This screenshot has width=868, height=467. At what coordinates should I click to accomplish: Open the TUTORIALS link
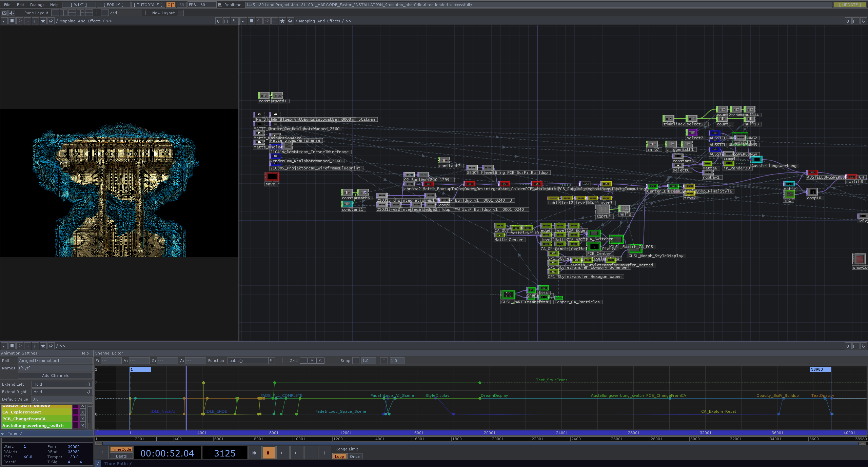[x=148, y=5]
